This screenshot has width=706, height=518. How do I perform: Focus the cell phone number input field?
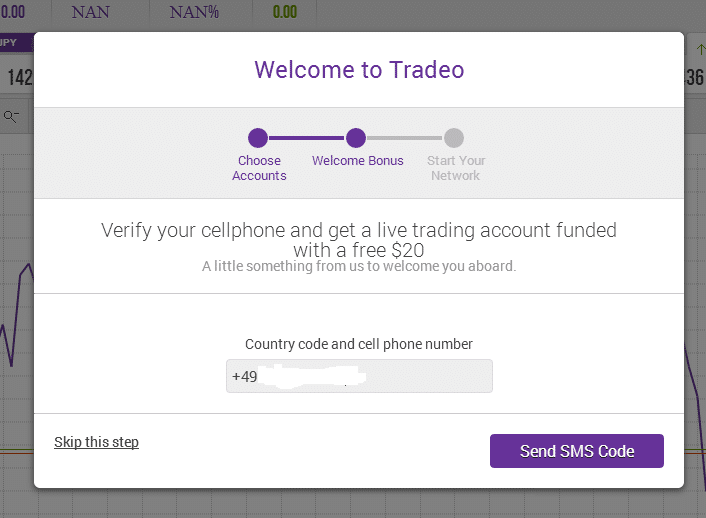point(359,377)
